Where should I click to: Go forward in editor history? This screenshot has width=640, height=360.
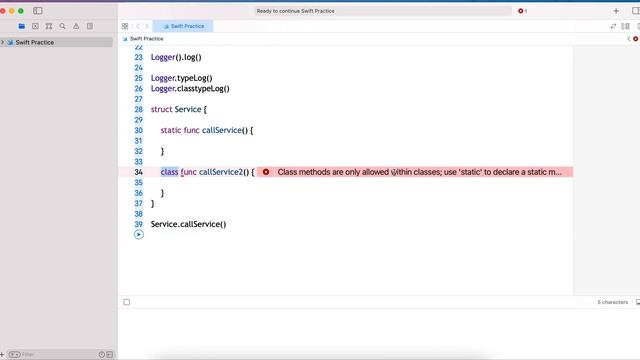click(147, 26)
